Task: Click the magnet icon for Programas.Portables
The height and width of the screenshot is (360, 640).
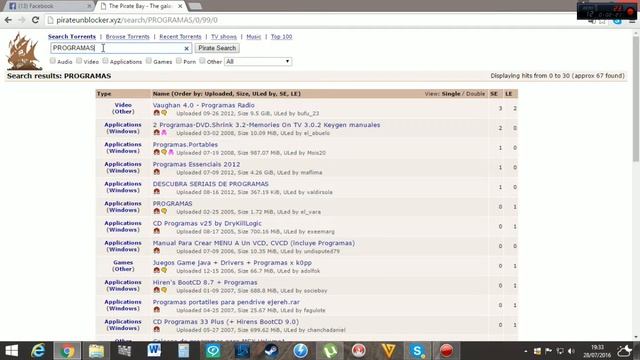Action: tap(156, 152)
